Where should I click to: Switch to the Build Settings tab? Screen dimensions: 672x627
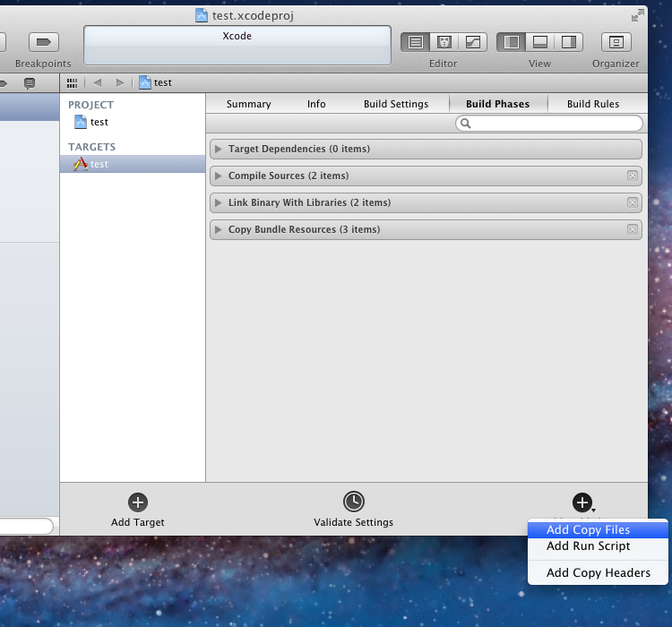tap(396, 104)
